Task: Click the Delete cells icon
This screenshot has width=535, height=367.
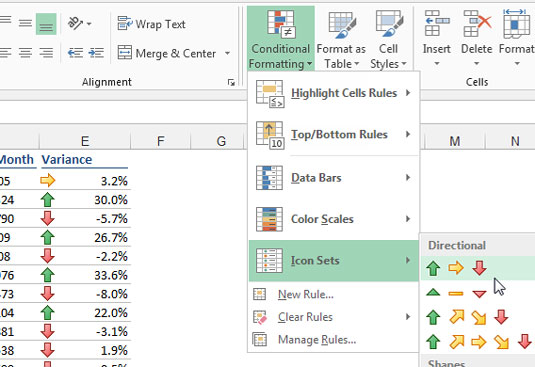Action: pos(477,23)
